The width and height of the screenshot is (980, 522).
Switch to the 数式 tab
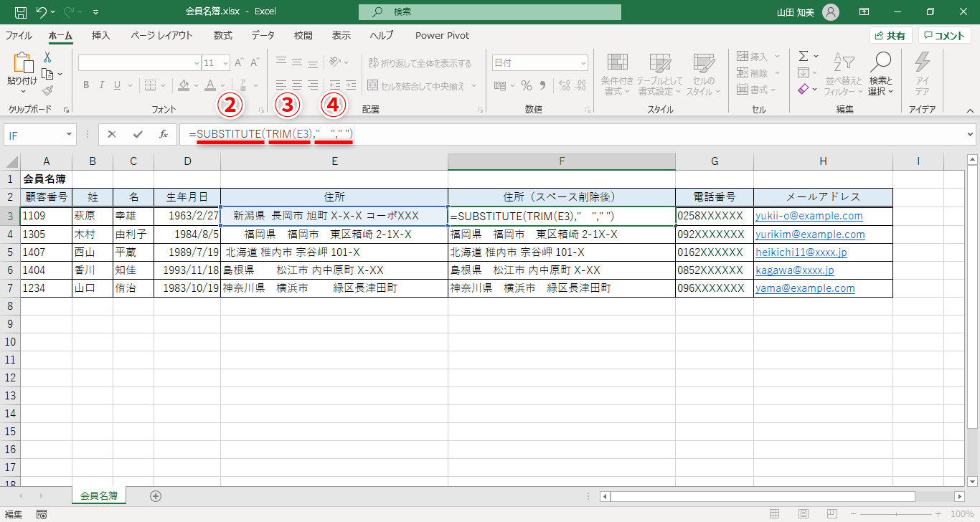coord(223,35)
